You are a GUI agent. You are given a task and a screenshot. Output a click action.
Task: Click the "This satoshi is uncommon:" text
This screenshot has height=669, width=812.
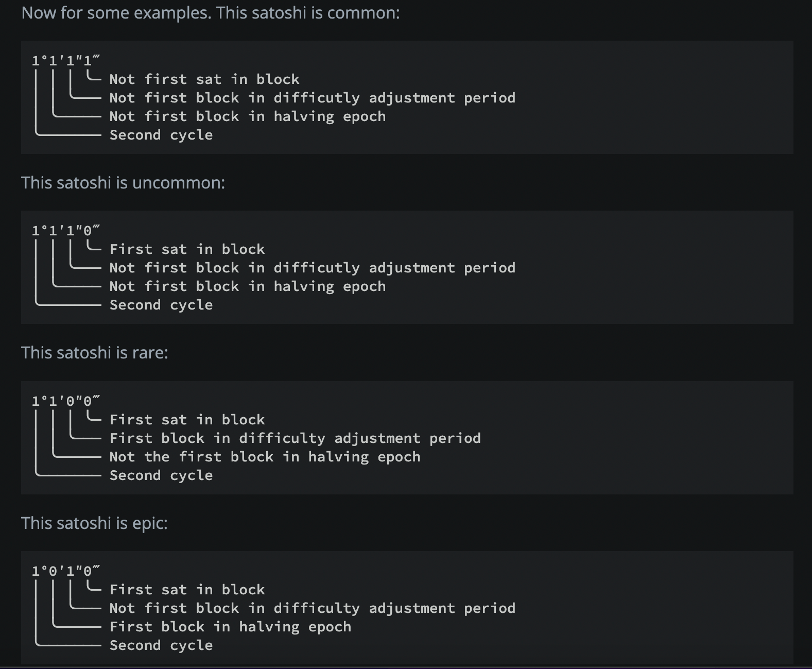pos(123,183)
